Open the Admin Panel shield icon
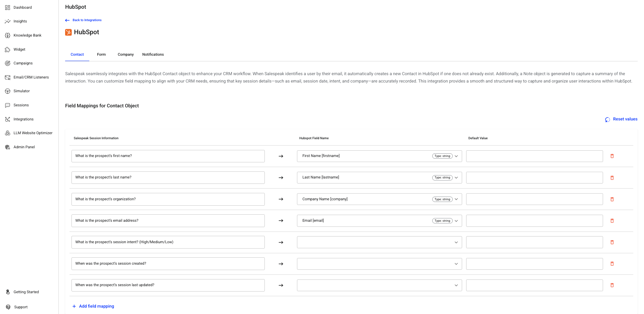Viewport: 644px width, 314px height. coord(7,147)
